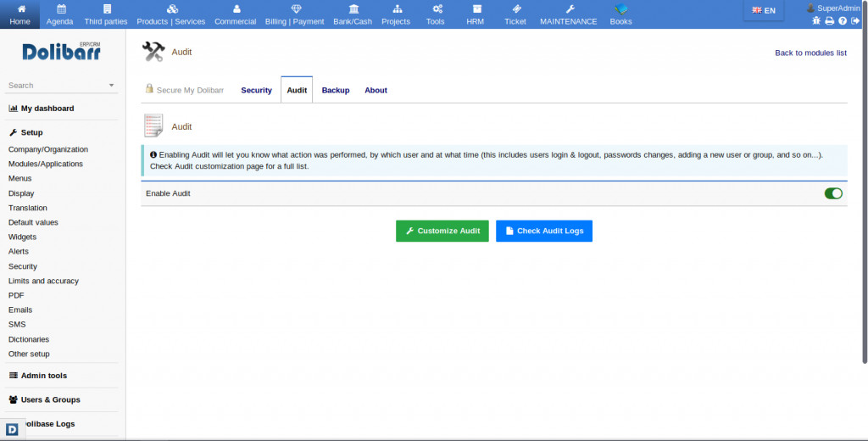Viewport: 868px width, 441px height.
Task: Click the blue D badge bottom-left
Action: [x=12, y=429]
